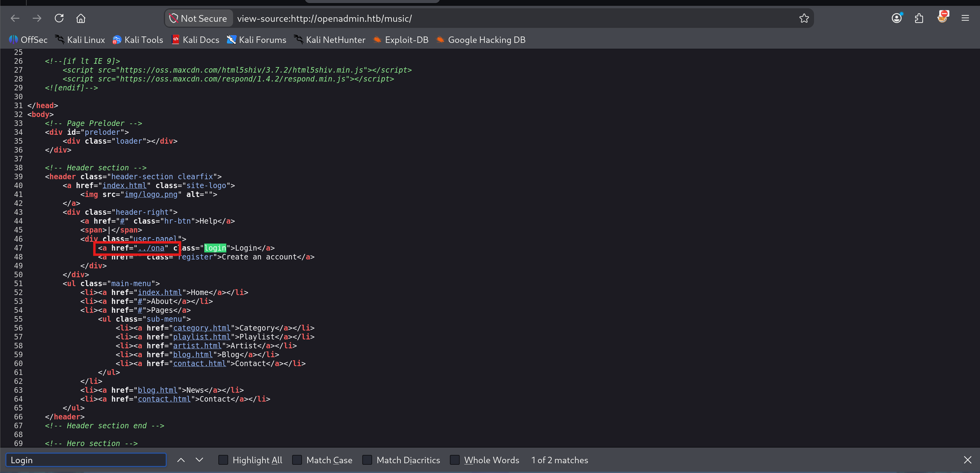Enable Match Diacritics checkbox
The height and width of the screenshot is (473, 980).
[367, 460]
